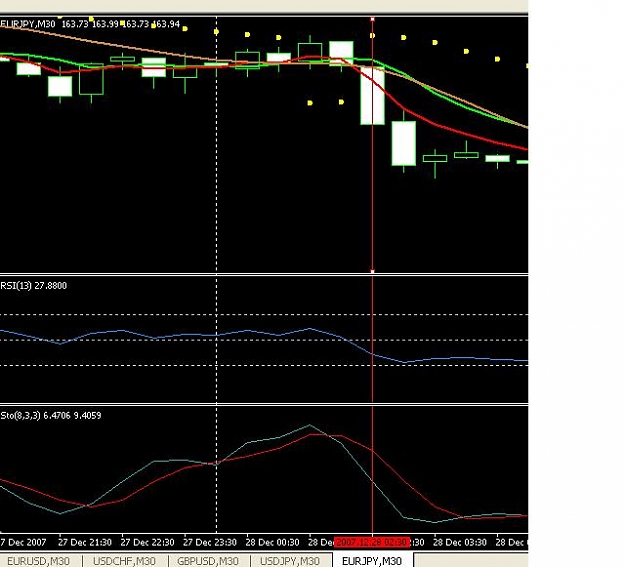
Task: Click the 27 Dec 23:30 time axis label
Action: point(210,543)
